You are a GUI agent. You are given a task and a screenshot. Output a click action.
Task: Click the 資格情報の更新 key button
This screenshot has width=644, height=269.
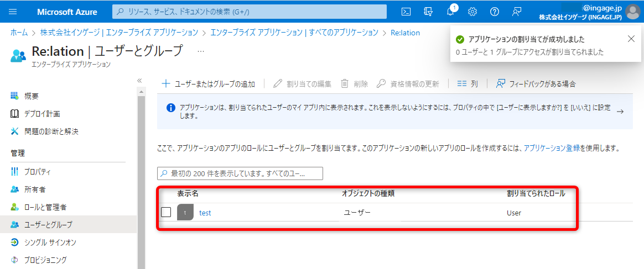point(408,83)
